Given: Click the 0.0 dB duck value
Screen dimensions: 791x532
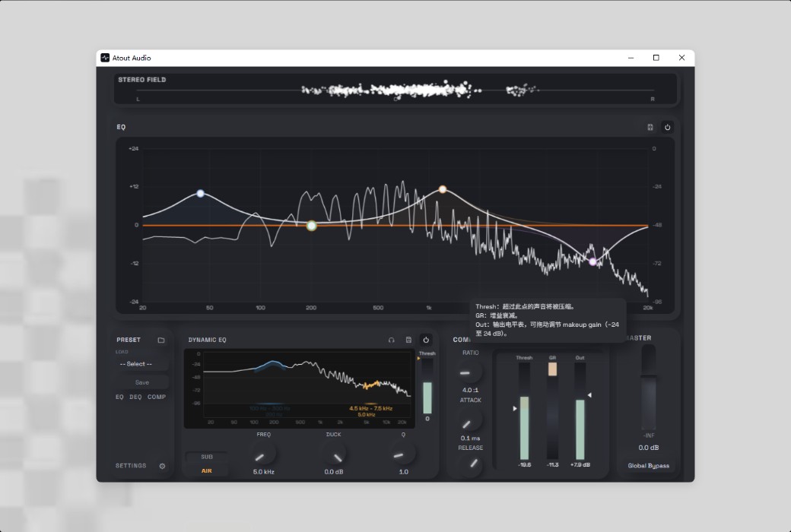Looking at the screenshot, I should click(333, 472).
